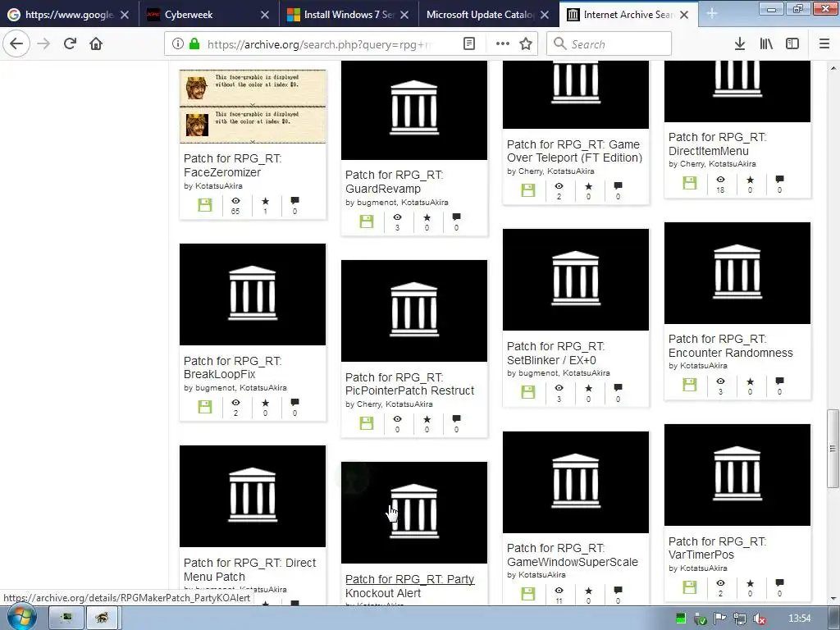This screenshot has height=630, width=840.
Task: Click the SetBlinker green floppy icon
Action: click(528, 392)
